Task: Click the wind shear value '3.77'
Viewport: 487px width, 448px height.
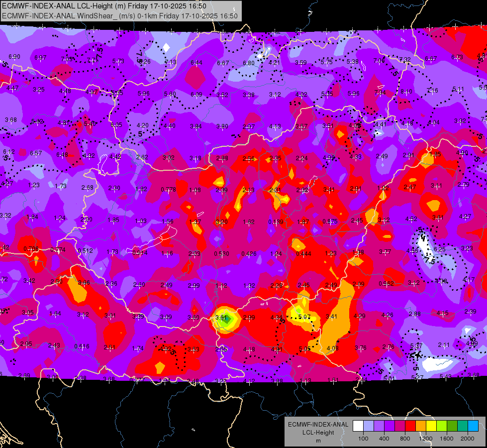Action: [x=385, y=252]
